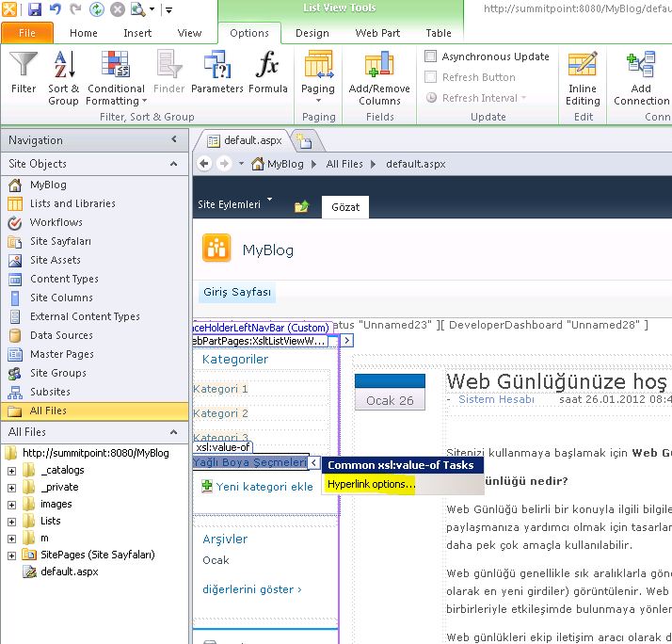Select Master Pages in navigation
The height and width of the screenshot is (644, 672).
point(61,354)
